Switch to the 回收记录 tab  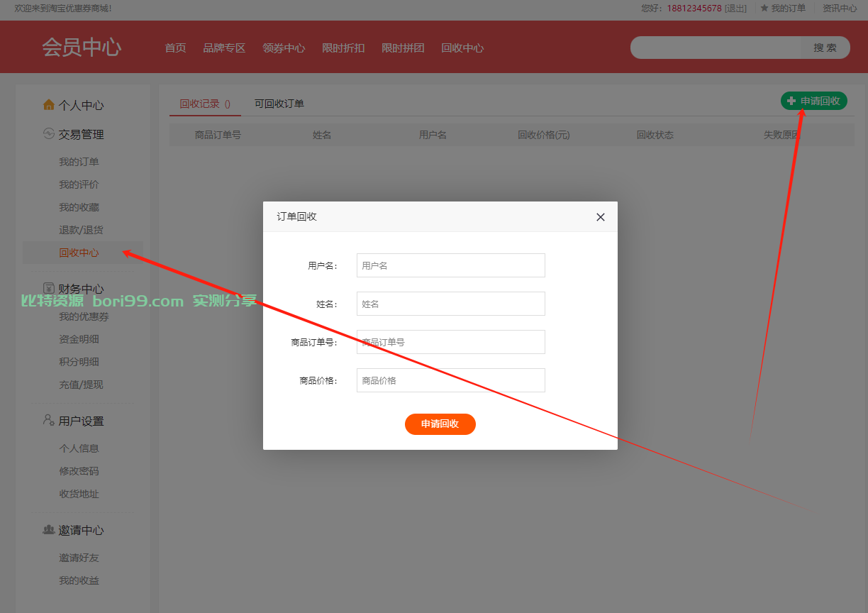205,104
